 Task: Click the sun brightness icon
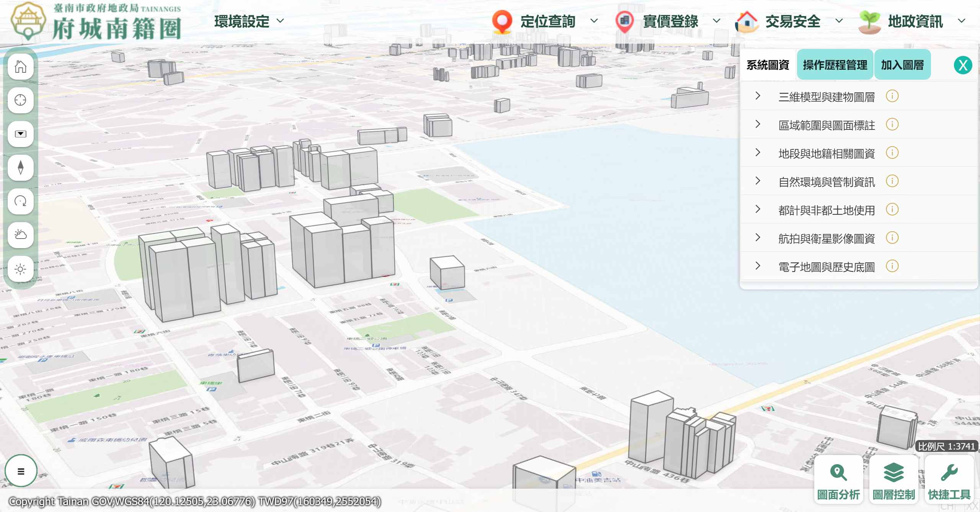pyautogui.click(x=21, y=269)
